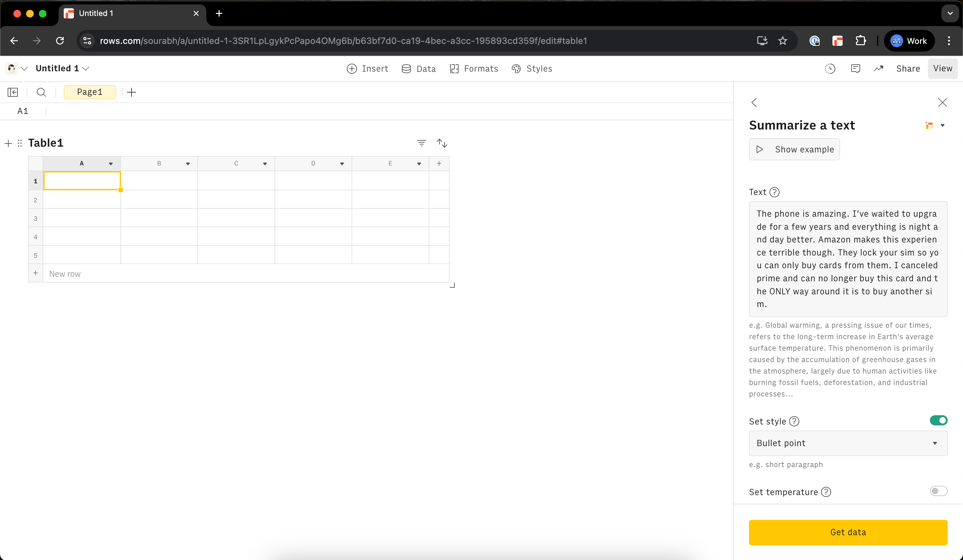Turn off the Set style toggle
Image resolution: width=963 pixels, height=560 pixels.
pyautogui.click(x=938, y=420)
